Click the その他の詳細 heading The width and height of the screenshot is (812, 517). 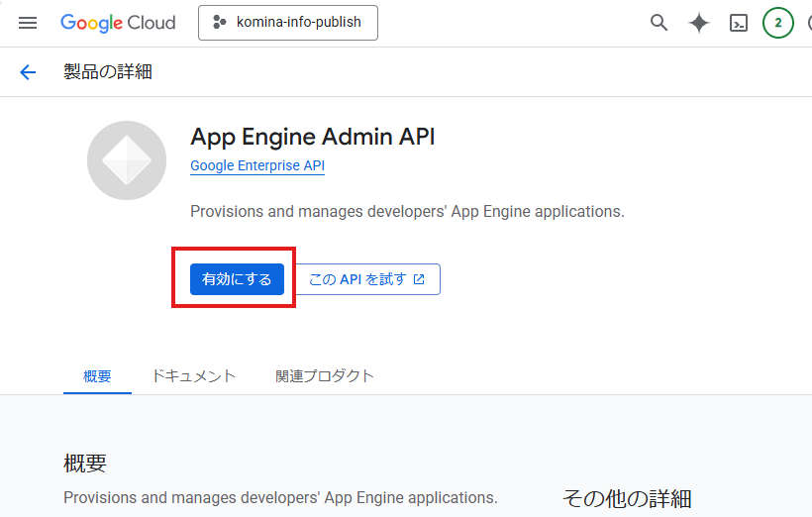[x=627, y=498]
